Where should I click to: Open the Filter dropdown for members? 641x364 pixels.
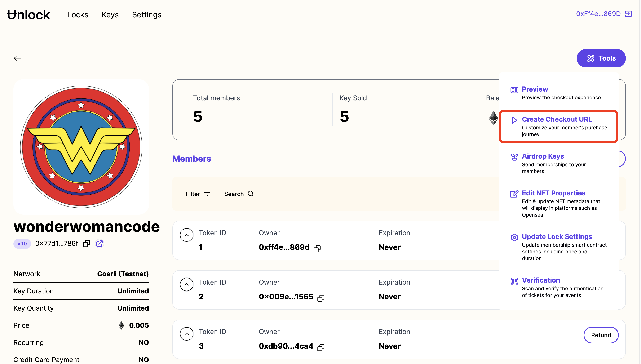[x=198, y=194]
